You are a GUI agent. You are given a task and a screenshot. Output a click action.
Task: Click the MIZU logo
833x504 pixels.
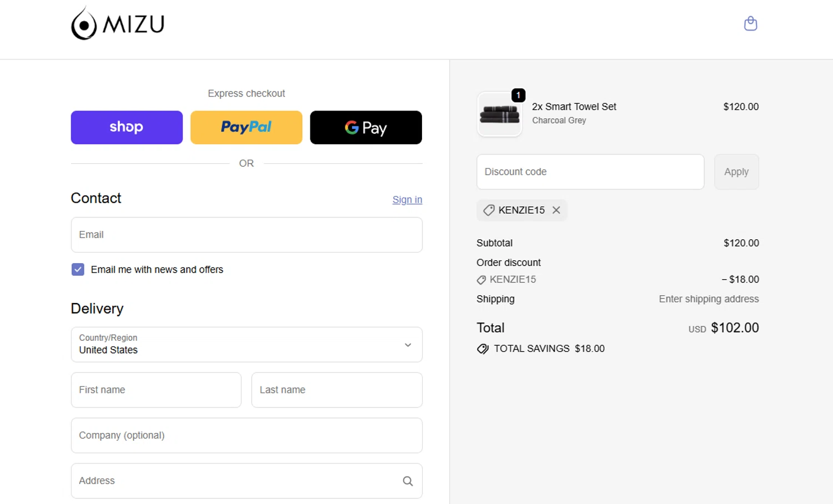(118, 23)
